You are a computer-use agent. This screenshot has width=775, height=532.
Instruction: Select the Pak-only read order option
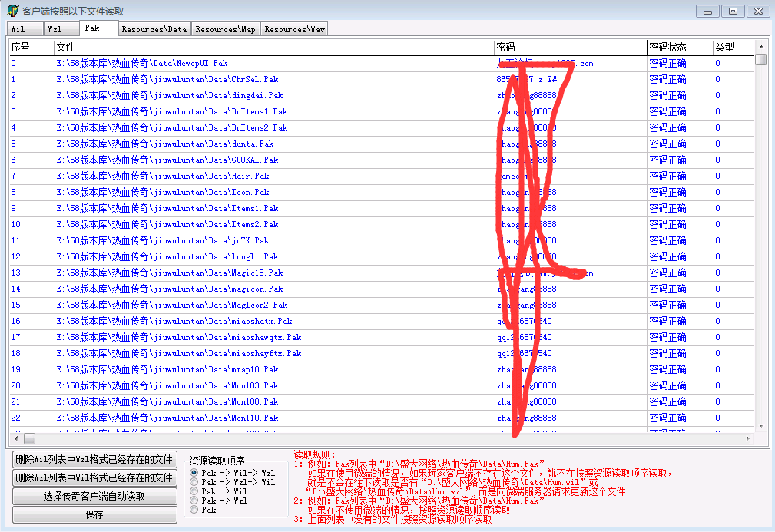pos(194,510)
